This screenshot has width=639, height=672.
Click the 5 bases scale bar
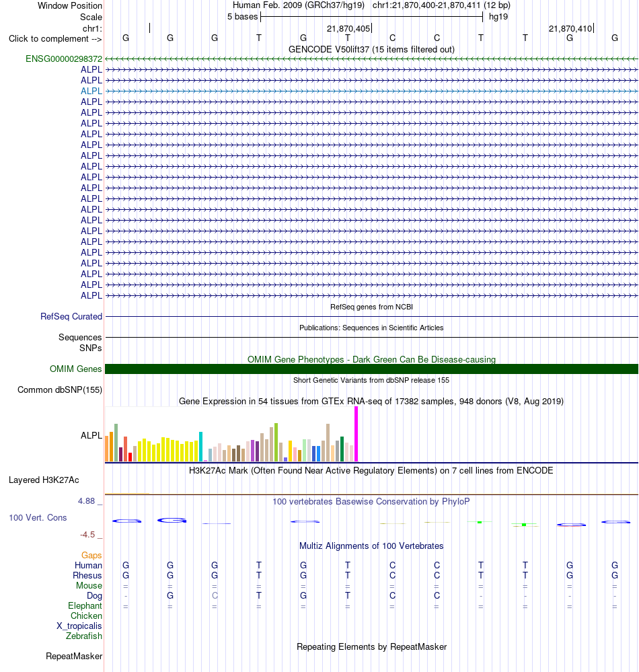click(371, 17)
